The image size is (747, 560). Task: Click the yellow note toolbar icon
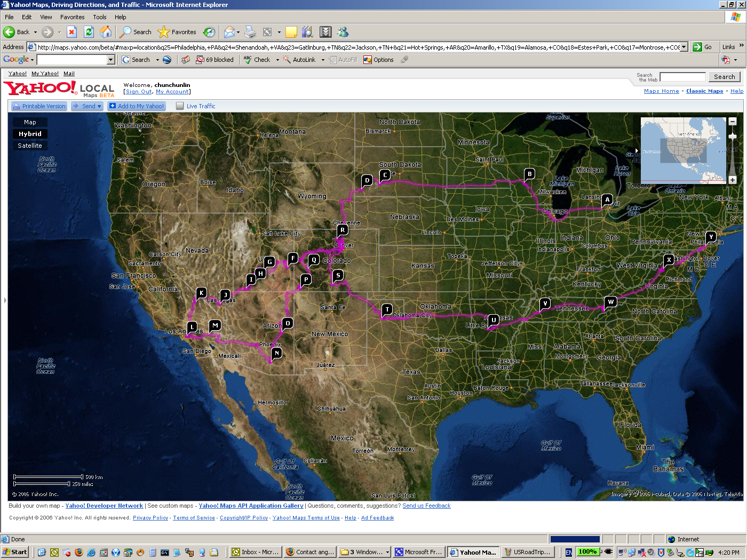(x=291, y=32)
